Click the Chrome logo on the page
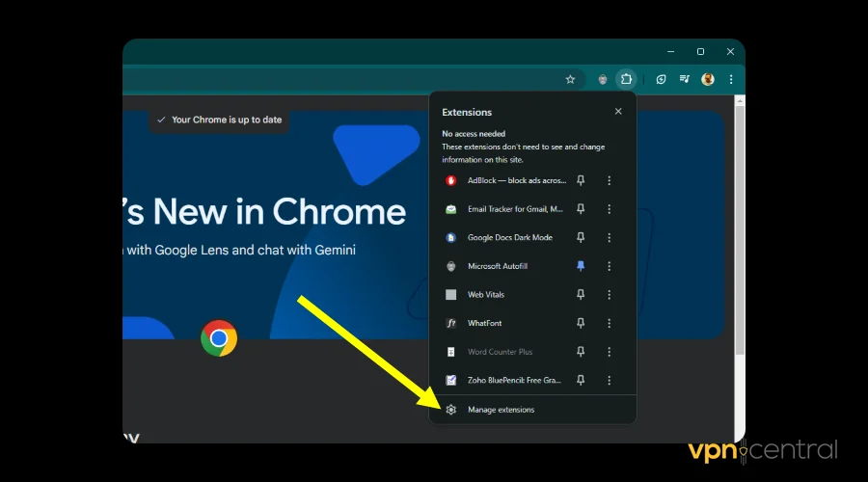 (x=219, y=338)
